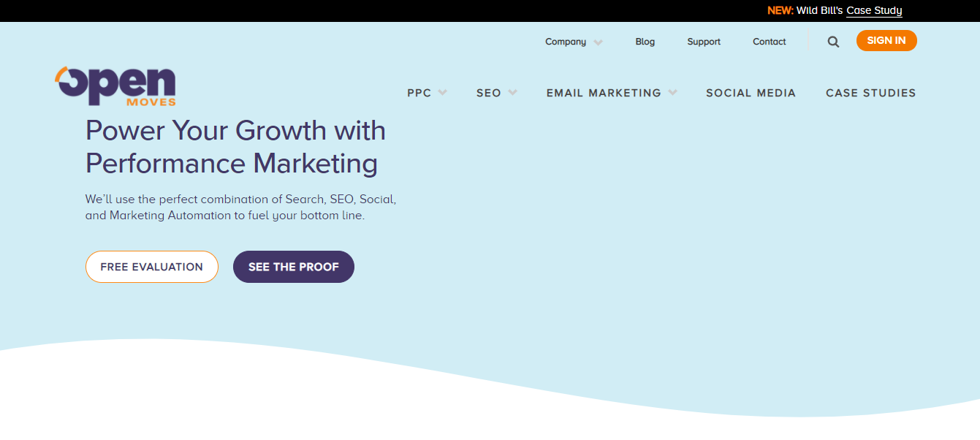Select the Email Marketing menu label
980x440 pixels.
[604, 93]
